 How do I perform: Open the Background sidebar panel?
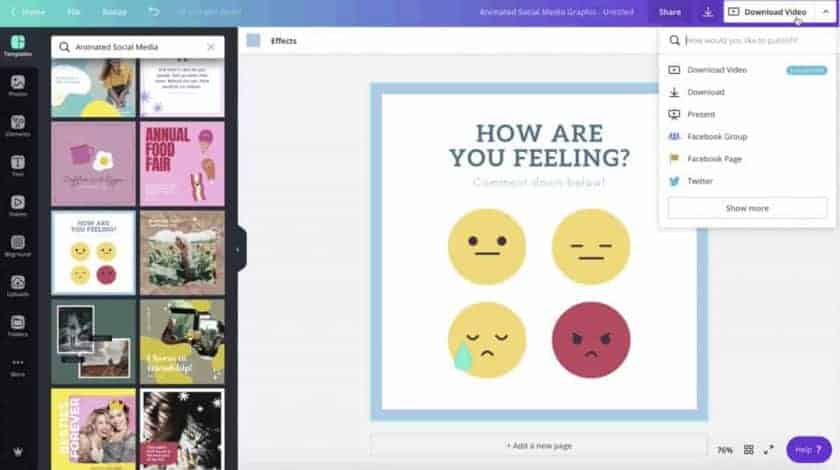(18, 246)
